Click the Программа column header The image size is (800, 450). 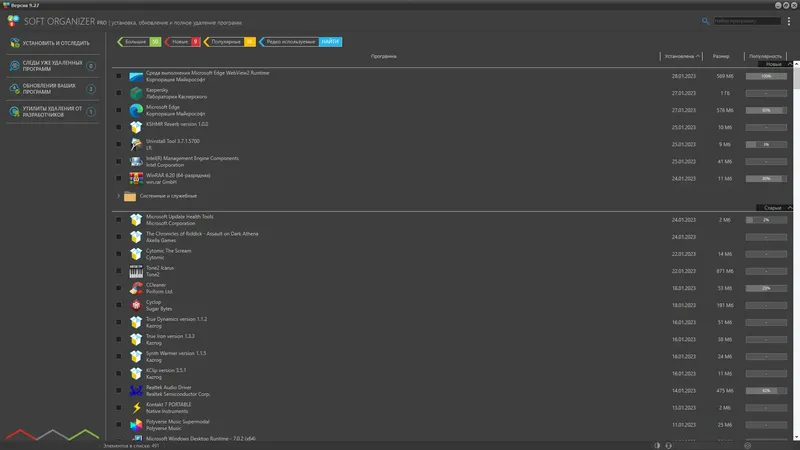coord(384,56)
